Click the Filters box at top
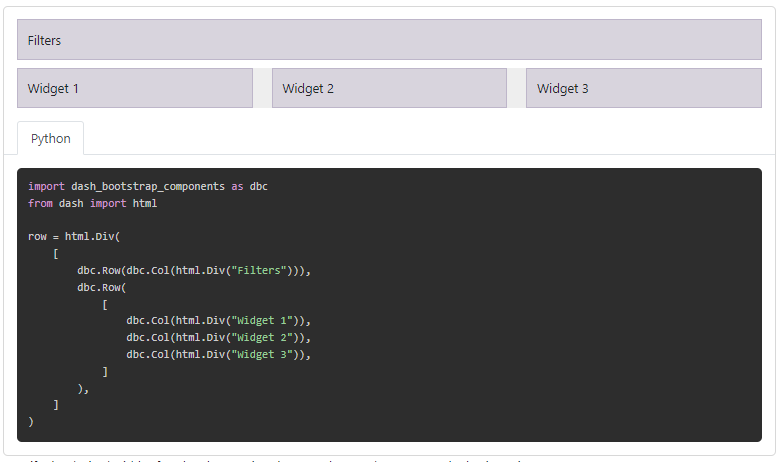 pos(389,40)
